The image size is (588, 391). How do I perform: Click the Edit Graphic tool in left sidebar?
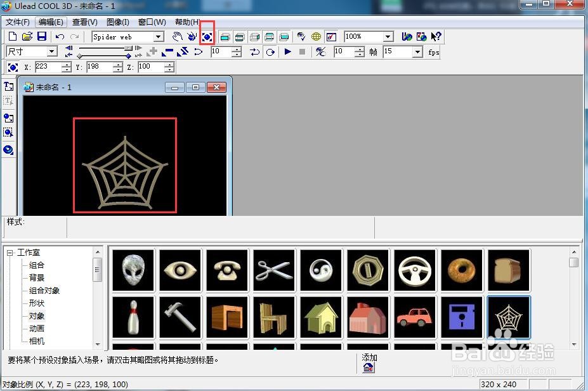[x=9, y=133]
